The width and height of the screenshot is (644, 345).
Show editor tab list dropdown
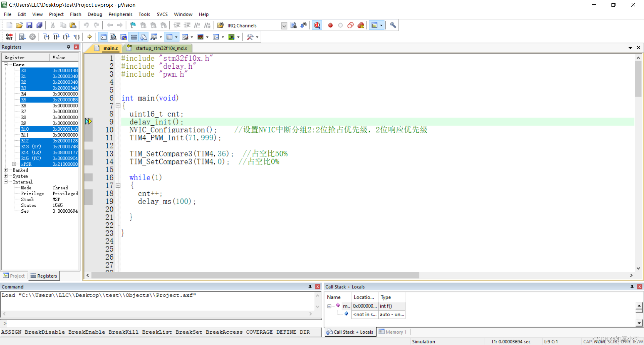(630, 48)
